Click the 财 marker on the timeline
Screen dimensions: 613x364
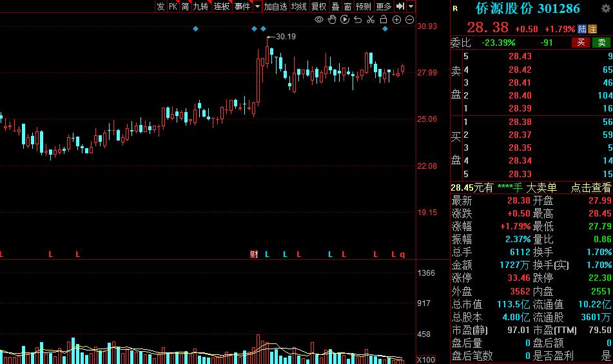coord(254,254)
